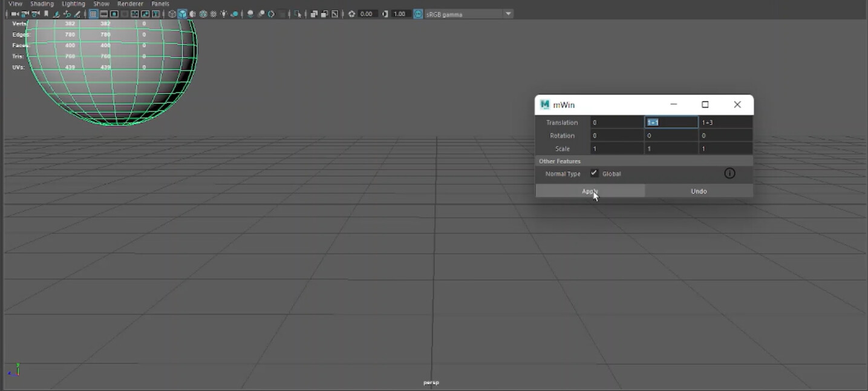Screen dimensions: 868x391
Task: Toggle the gamma control icon
Action: (385, 13)
